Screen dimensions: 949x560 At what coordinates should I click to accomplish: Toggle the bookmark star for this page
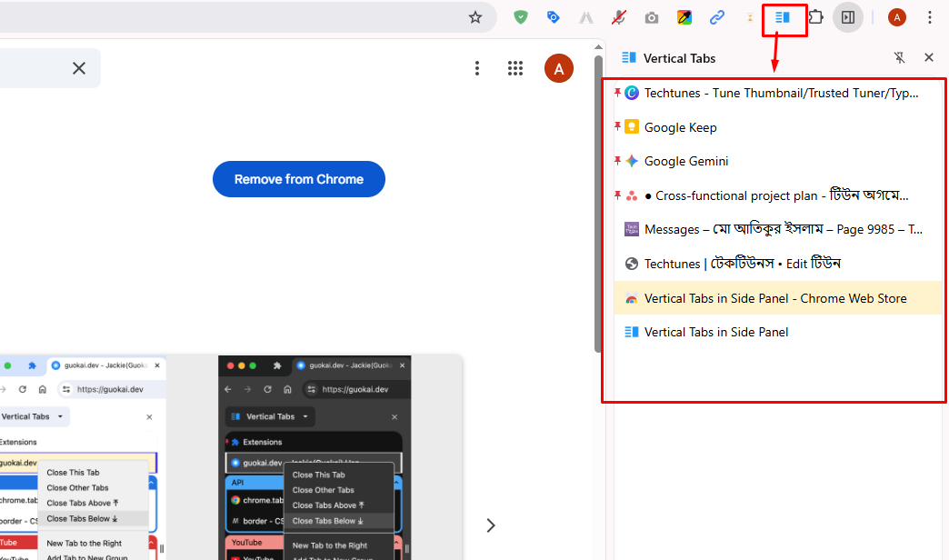pyautogui.click(x=475, y=16)
